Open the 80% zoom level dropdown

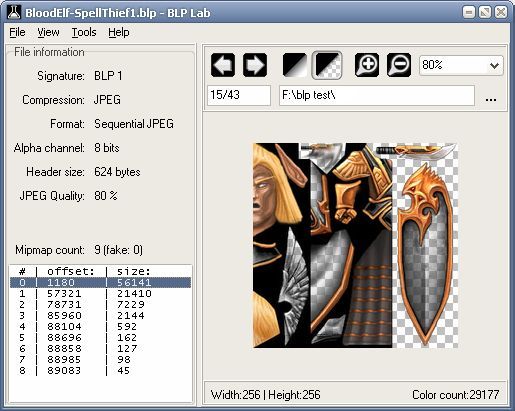(461, 65)
